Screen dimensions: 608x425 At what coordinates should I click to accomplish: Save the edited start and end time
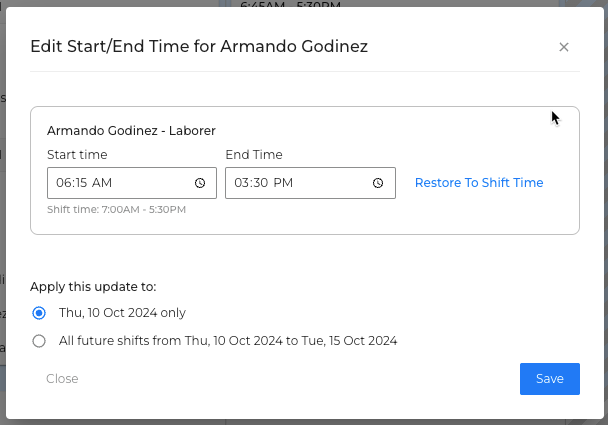pos(550,379)
